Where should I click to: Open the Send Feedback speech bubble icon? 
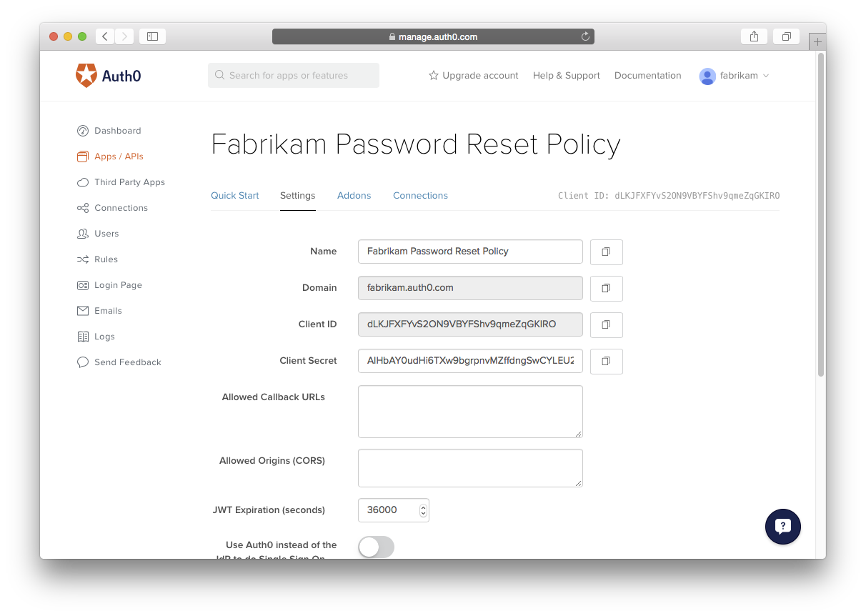pos(83,362)
